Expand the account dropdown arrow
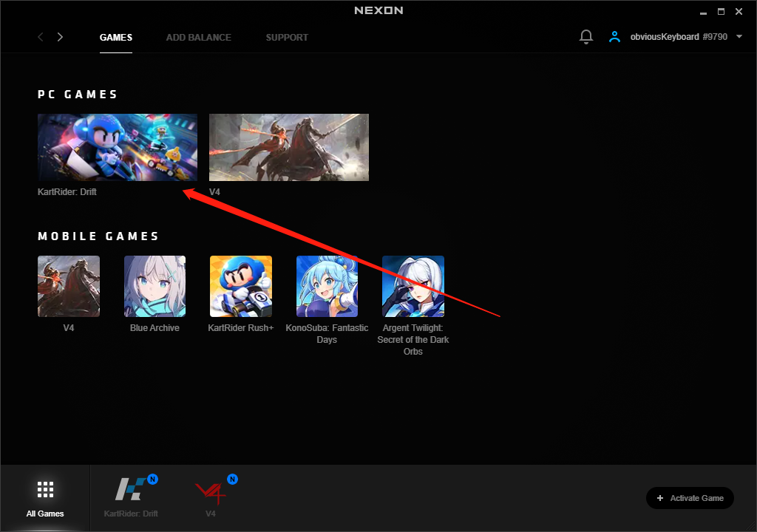757x532 pixels. [x=739, y=37]
